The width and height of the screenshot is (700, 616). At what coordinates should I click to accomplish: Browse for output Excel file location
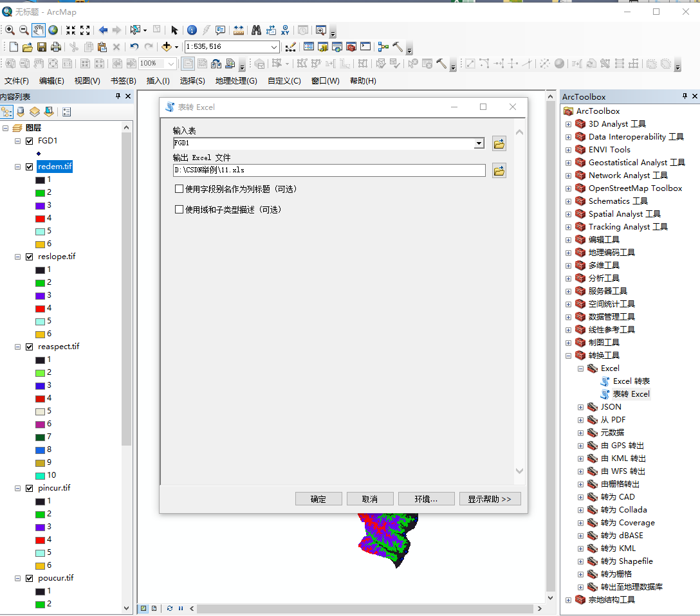tap(499, 170)
